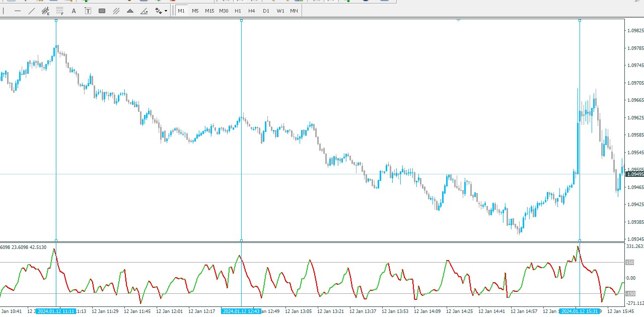This screenshot has width=644, height=317.
Task: Click the 1.09665 price axis label
Action: coord(635,100)
